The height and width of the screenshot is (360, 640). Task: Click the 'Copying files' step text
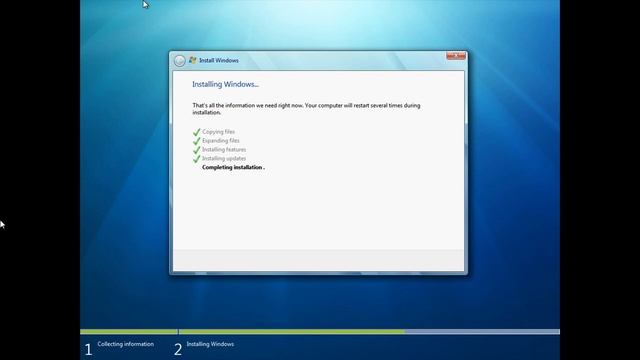coord(218,132)
